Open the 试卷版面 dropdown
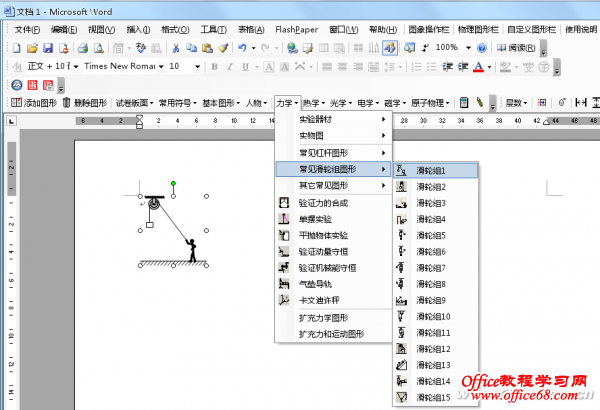The width and height of the screenshot is (600, 410). pos(134,103)
